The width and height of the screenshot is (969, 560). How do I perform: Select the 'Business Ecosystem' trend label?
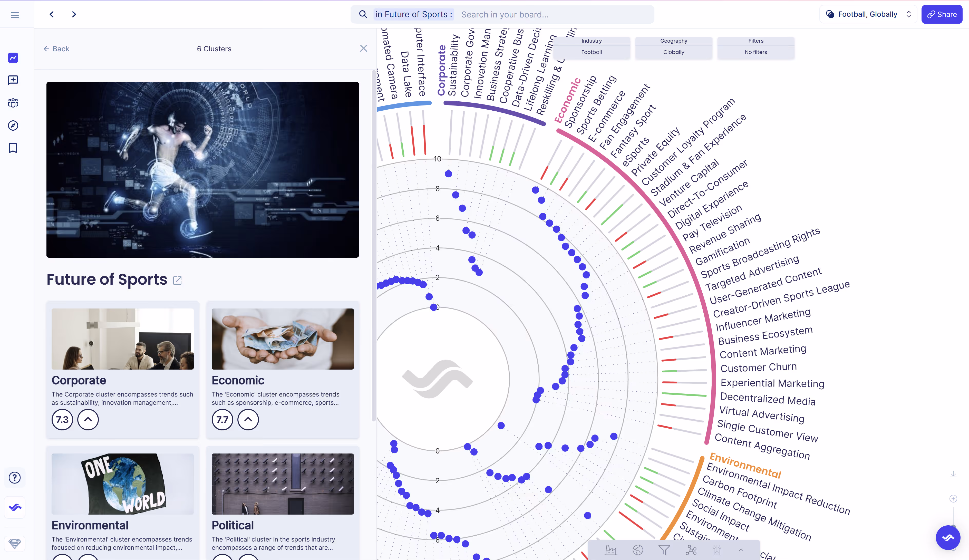pyautogui.click(x=765, y=336)
